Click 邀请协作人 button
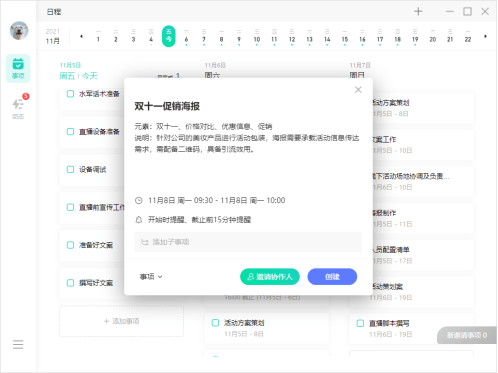The width and height of the screenshot is (498, 373). (x=270, y=277)
